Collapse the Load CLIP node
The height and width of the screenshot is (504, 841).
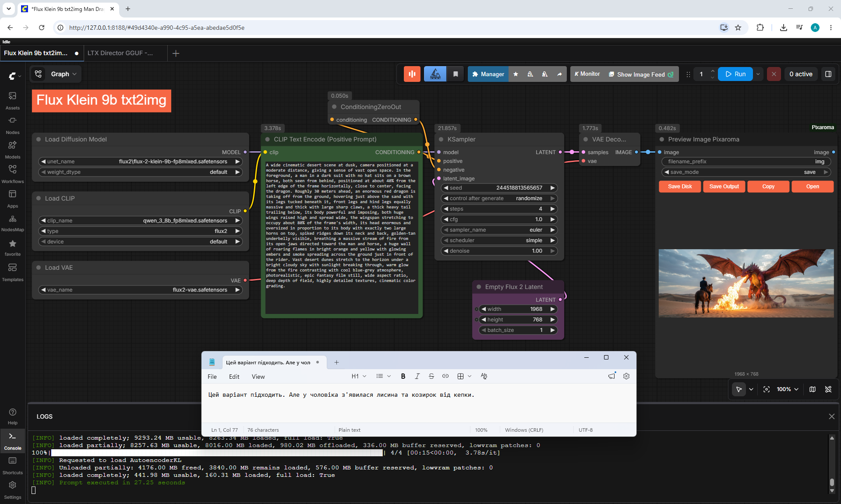[x=39, y=198]
